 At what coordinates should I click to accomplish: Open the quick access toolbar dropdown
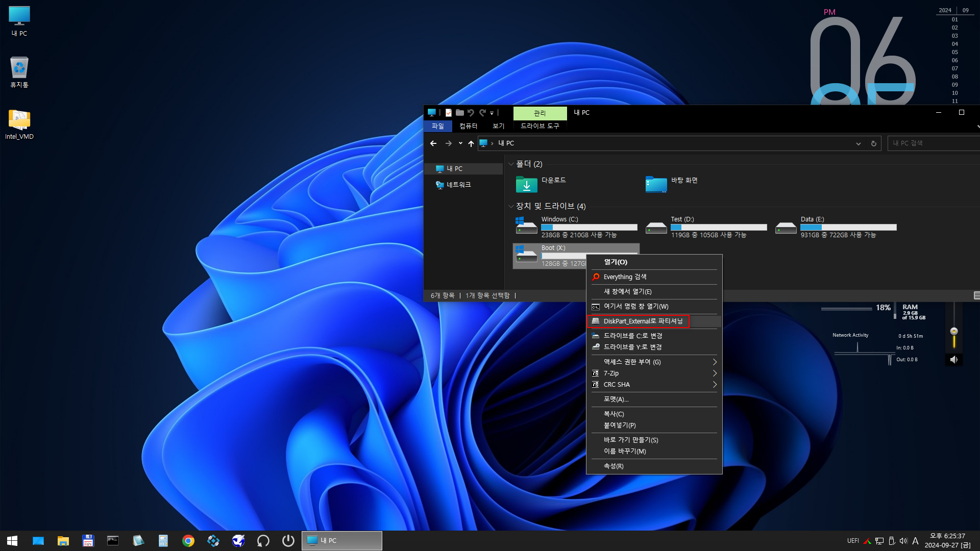click(x=492, y=113)
